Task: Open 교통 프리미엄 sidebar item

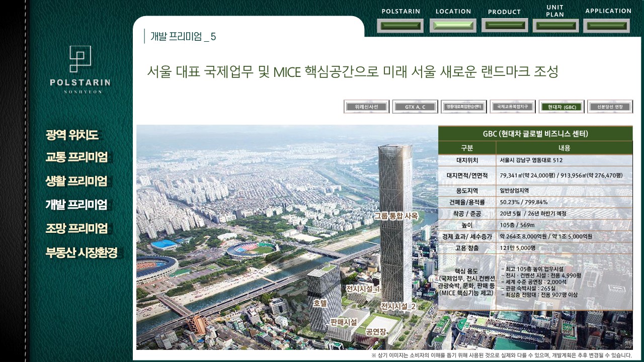Action: click(x=76, y=157)
